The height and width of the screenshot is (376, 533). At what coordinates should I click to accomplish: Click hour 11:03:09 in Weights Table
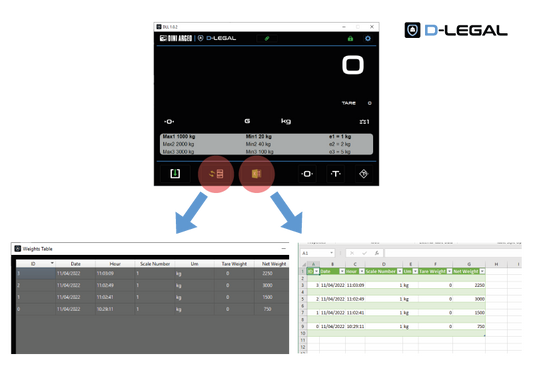tap(105, 273)
